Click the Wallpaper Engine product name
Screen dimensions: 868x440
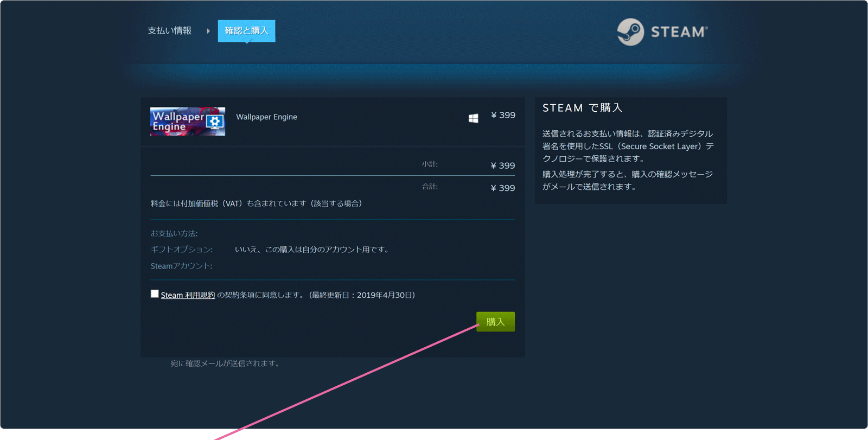pos(266,117)
